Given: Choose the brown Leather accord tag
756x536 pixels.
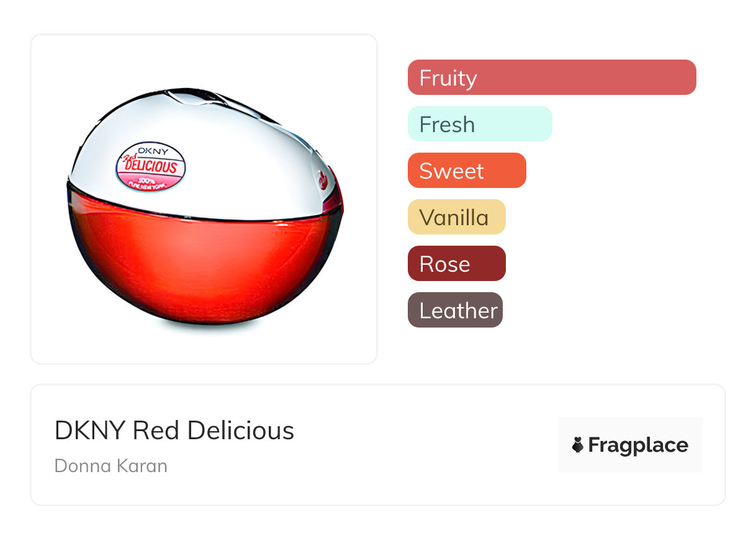Looking at the screenshot, I should tap(455, 310).
